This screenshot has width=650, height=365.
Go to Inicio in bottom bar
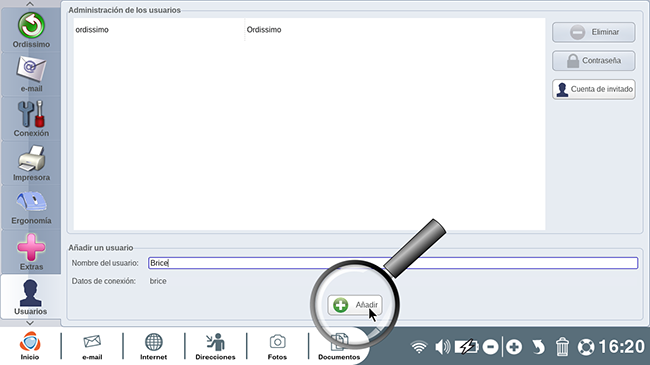click(30, 346)
